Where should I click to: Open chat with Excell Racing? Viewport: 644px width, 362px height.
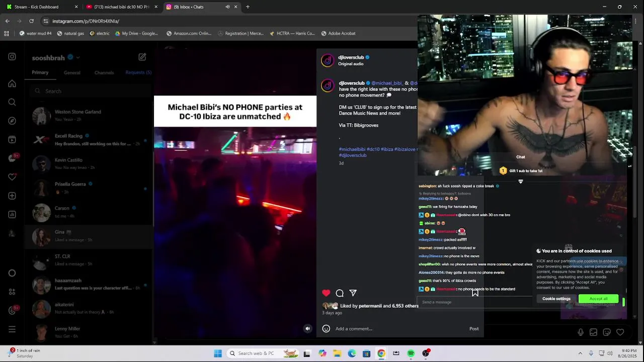[89, 140]
